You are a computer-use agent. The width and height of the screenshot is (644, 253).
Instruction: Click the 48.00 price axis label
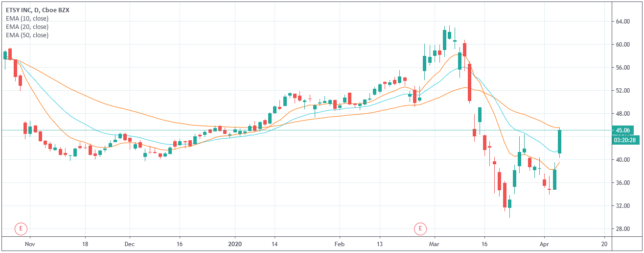(x=622, y=114)
